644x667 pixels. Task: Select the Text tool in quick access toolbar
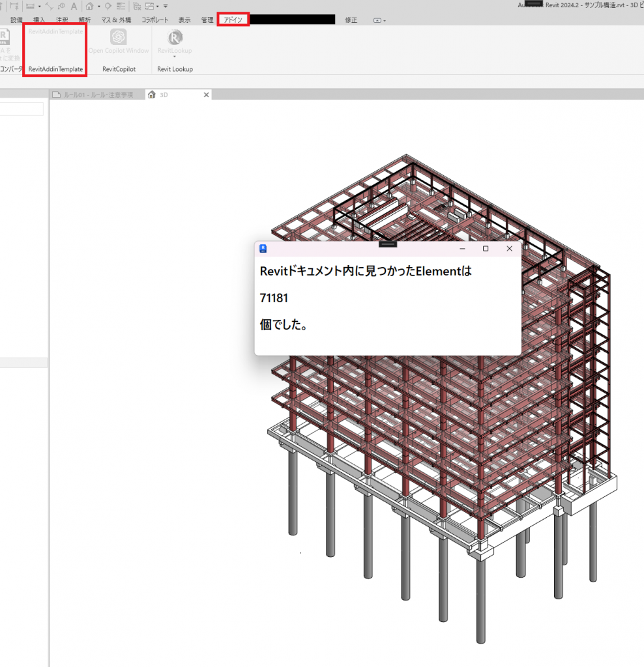click(x=74, y=6)
